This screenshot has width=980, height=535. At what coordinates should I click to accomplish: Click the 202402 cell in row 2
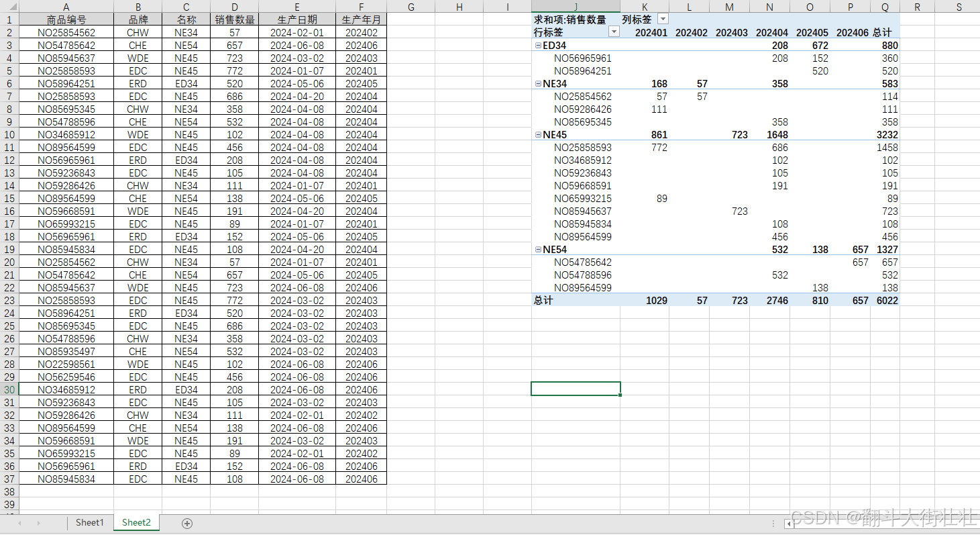[x=362, y=32]
